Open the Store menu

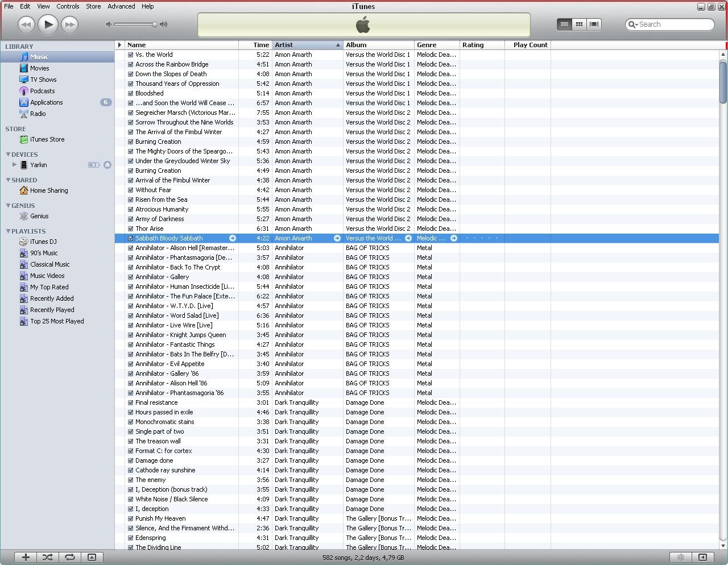[x=93, y=6]
